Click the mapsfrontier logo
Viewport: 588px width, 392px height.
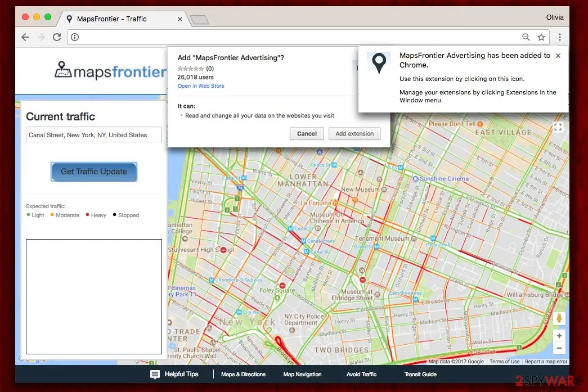(110, 70)
